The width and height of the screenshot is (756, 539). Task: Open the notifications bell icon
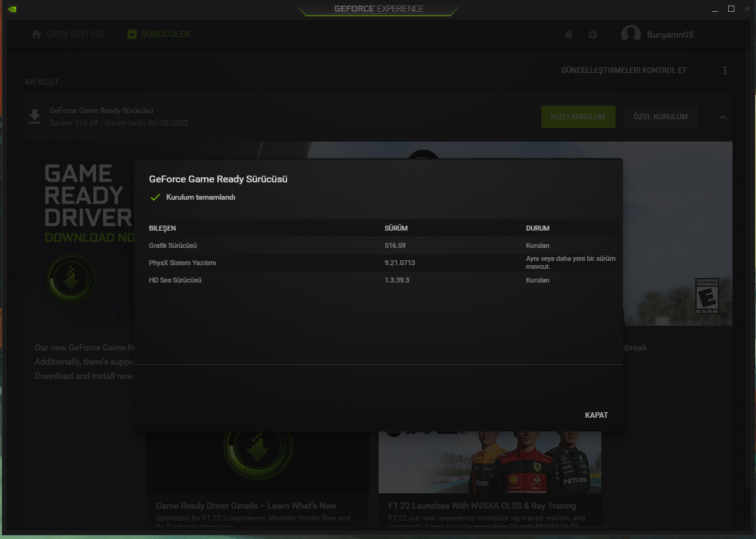tap(569, 35)
